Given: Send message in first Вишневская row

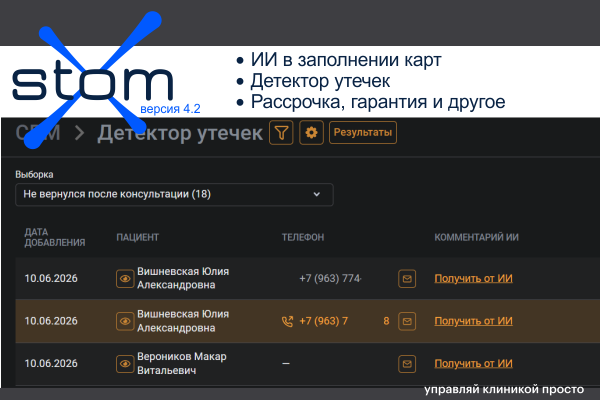Looking at the screenshot, I should coord(407,279).
